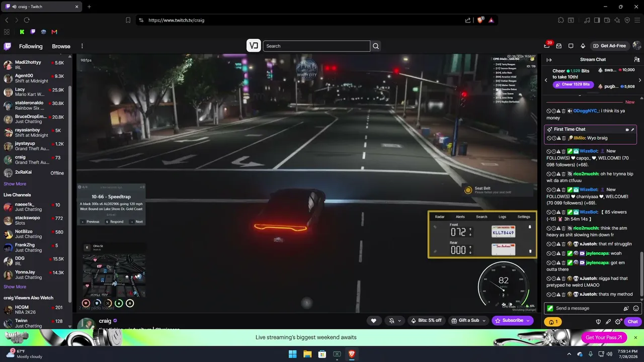Image resolution: width=644 pixels, height=362 pixels.
Task: Click the sword moderator view icon
Action: pos(608,322)
